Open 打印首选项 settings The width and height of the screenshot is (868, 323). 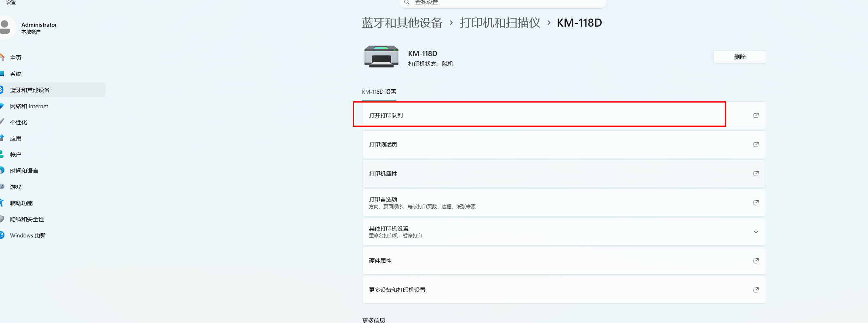coord(564,203)
